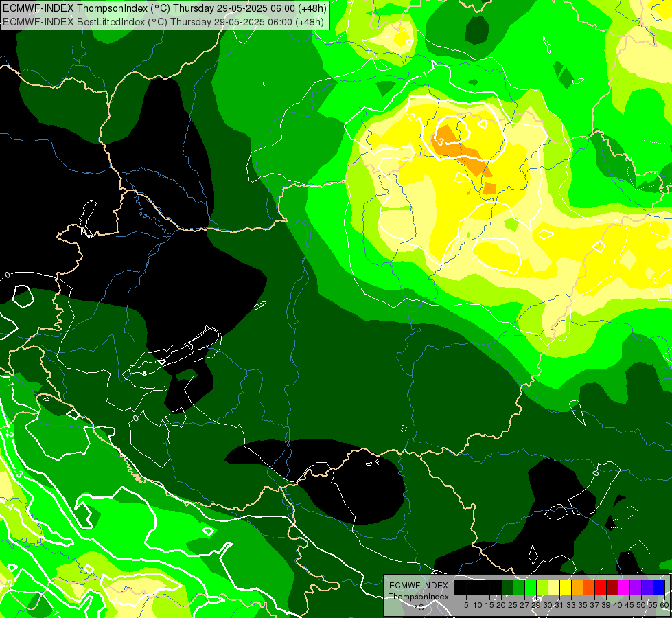
Task: Click the magenta 40–45 legend swatch
Action: [624, 587]
